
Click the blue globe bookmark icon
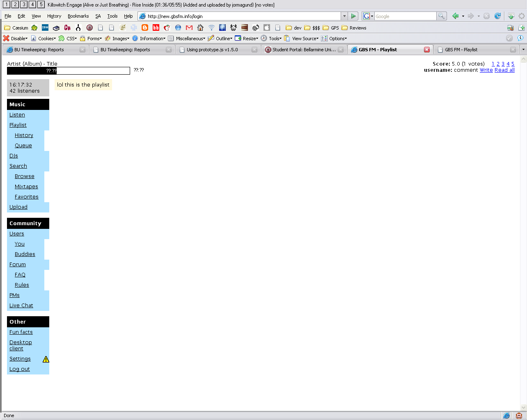178,27
